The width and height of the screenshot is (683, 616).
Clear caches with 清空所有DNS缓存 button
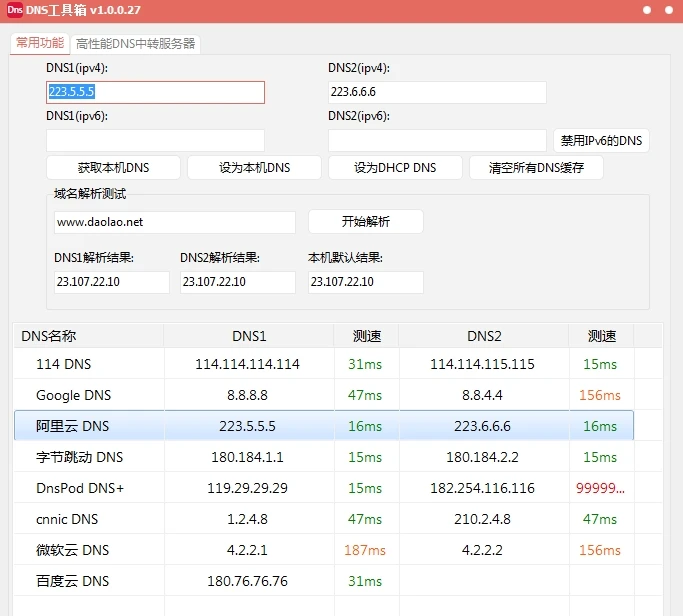click(x=536, y=167)
